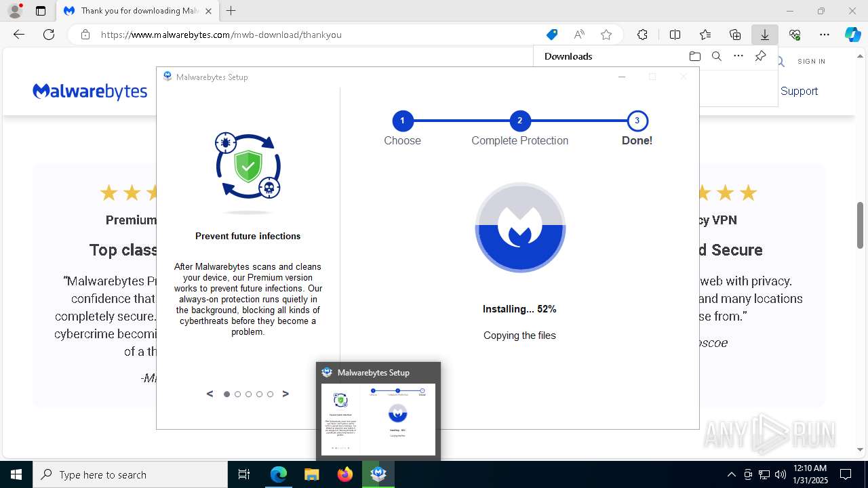Open notification center icon
This screenshot has height=488, width=868.
point(846,474)
